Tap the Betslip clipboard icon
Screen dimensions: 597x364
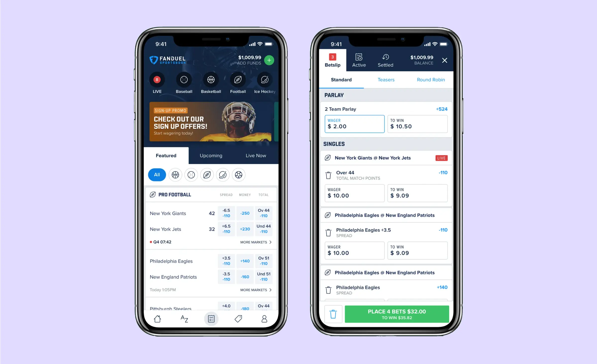(211, 318)
